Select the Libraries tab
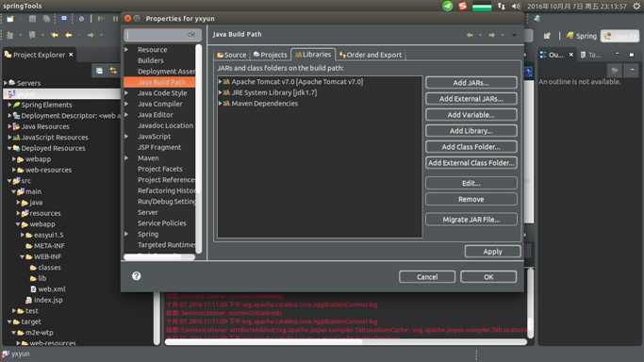This screenshot has height=362, width=644. pyautogui.click(x=313, y=54)
